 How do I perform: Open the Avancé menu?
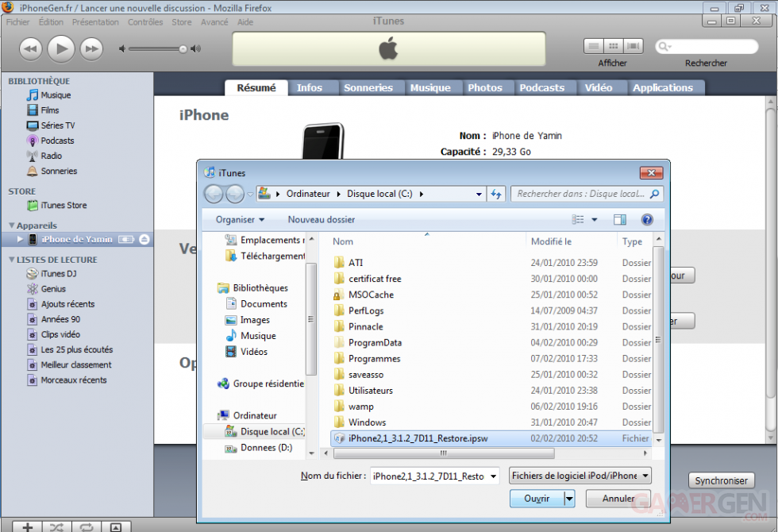pyautogui.click(x=214, y=22)
